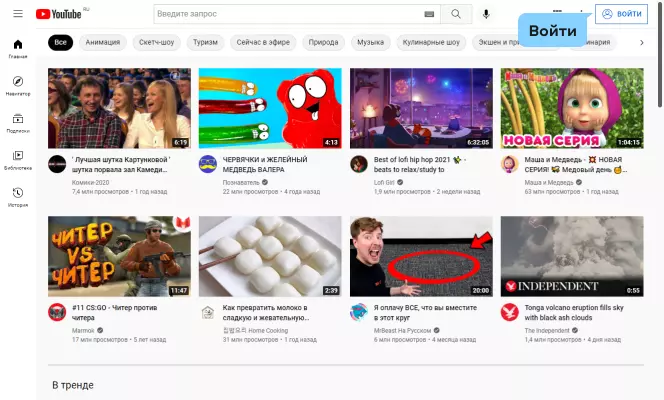Click the page vertical scrollbar
664x400 pixels.
pos(660,55)
